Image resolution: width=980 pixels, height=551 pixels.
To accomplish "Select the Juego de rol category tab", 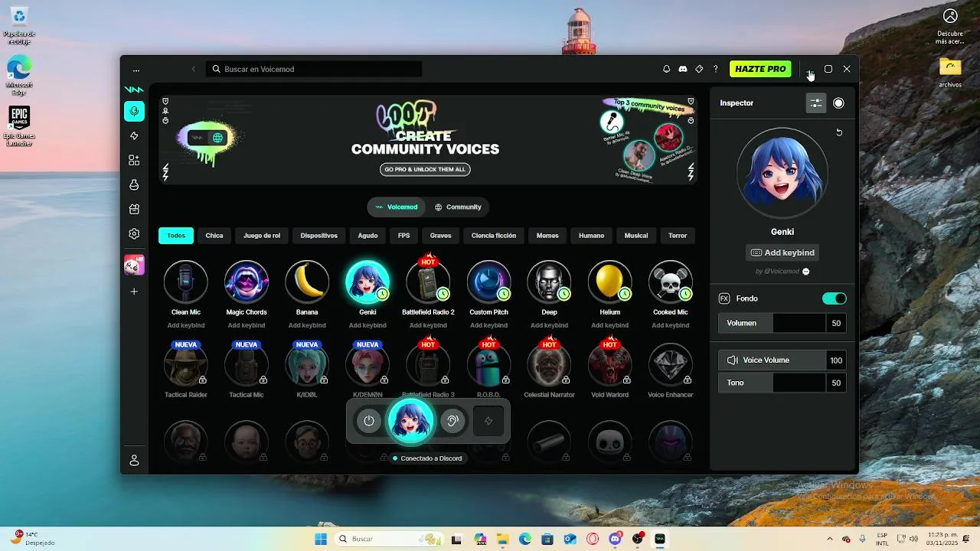I will pyautogui.click(x=262, y=236).
